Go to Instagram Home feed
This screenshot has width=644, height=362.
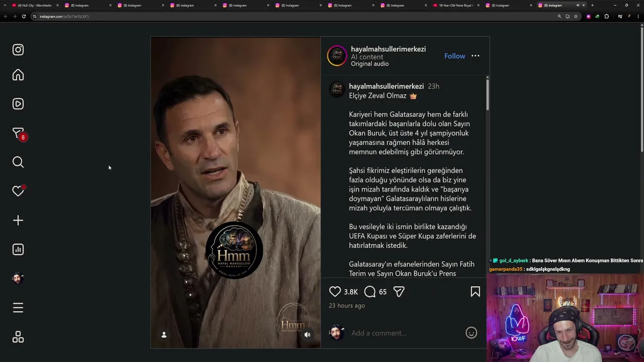coord(18,75)
